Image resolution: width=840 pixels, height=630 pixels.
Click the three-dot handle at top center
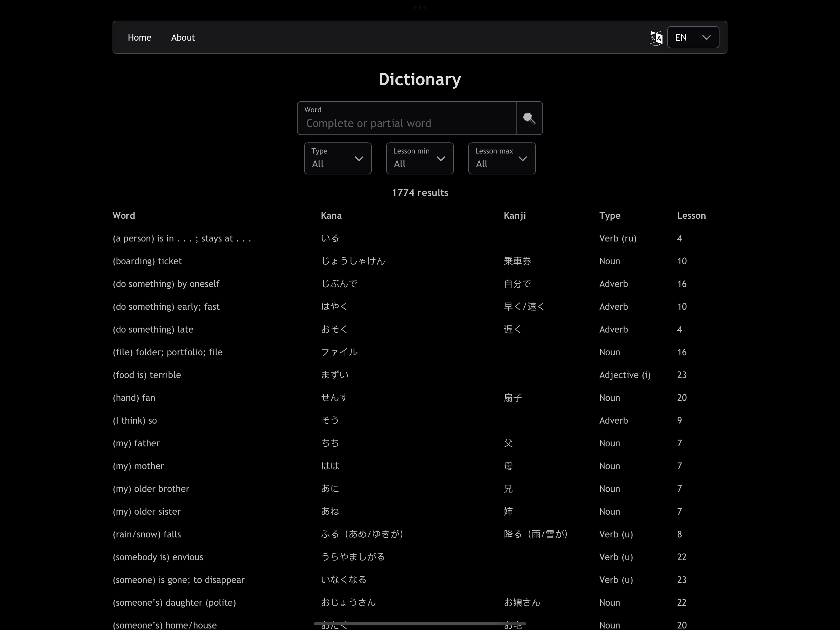420,7
